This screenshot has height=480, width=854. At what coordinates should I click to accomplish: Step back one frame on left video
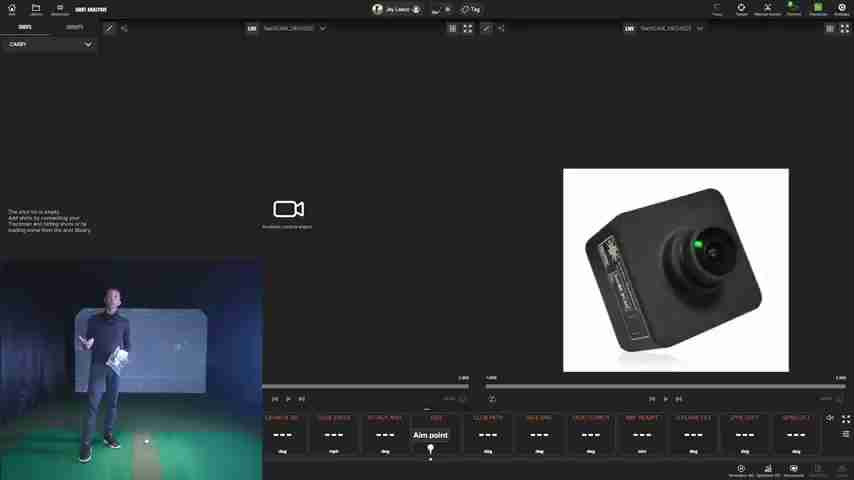click(x=275, y=399)
